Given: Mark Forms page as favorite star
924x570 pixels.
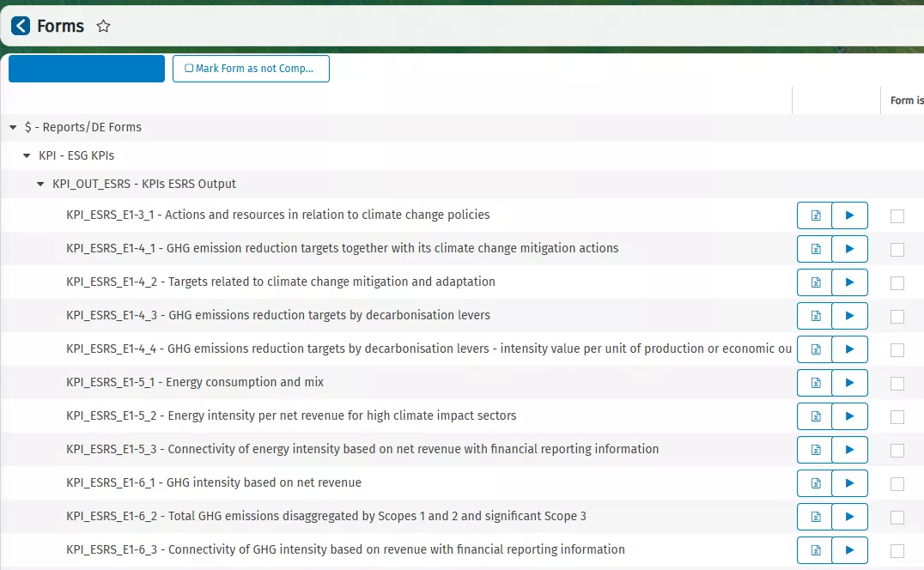Looking at the screenshot, I should coord(103,27).
